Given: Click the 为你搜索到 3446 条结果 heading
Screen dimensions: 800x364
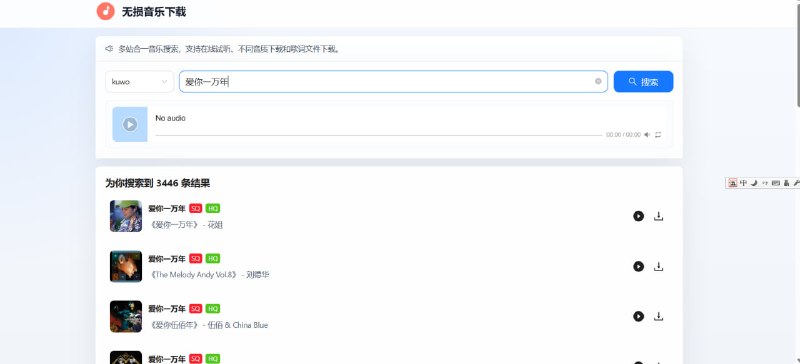Looking at the screenshot, I should click(158, 183).
